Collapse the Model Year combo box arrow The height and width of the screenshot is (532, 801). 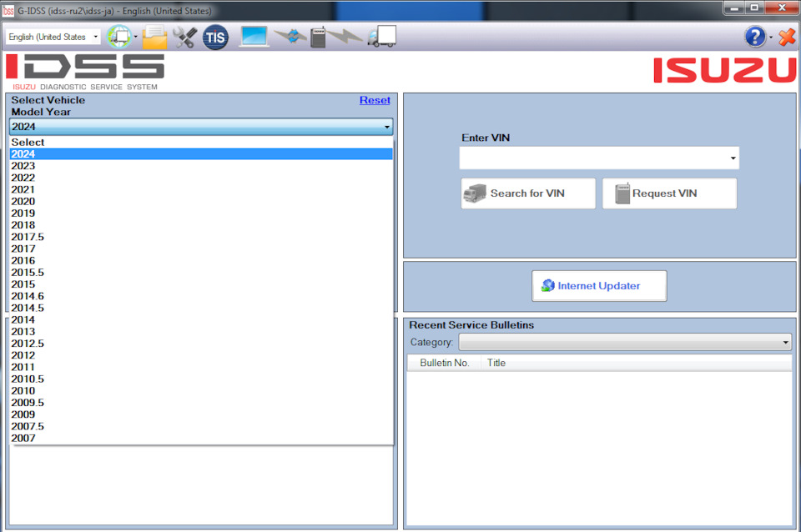point(387,127)
